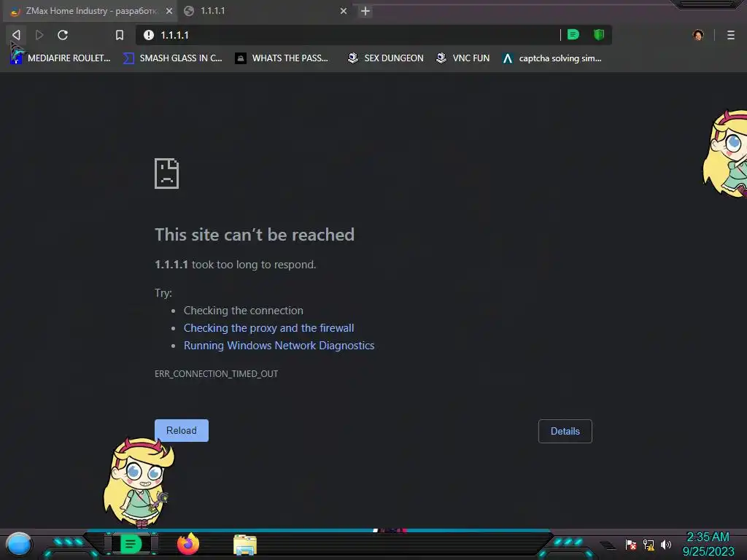The width and height of the screenshot is (747, 560).
Task: Open Action Center flag tray icon
Action: (631, 544)
